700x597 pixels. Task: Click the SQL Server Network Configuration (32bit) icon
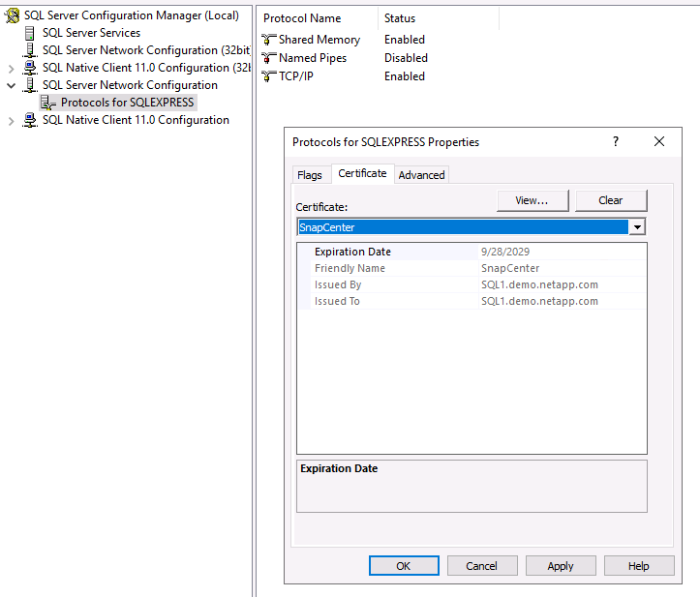[x=30, y=50]
